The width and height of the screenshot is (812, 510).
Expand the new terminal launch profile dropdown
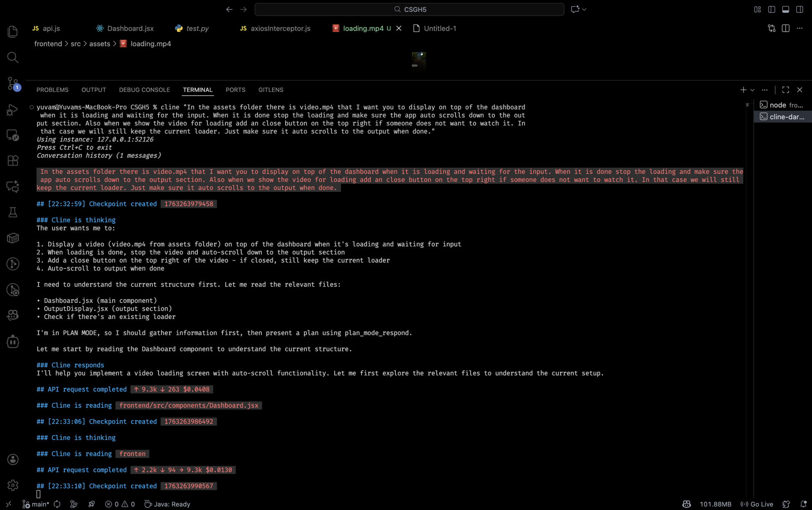point(752,90)
